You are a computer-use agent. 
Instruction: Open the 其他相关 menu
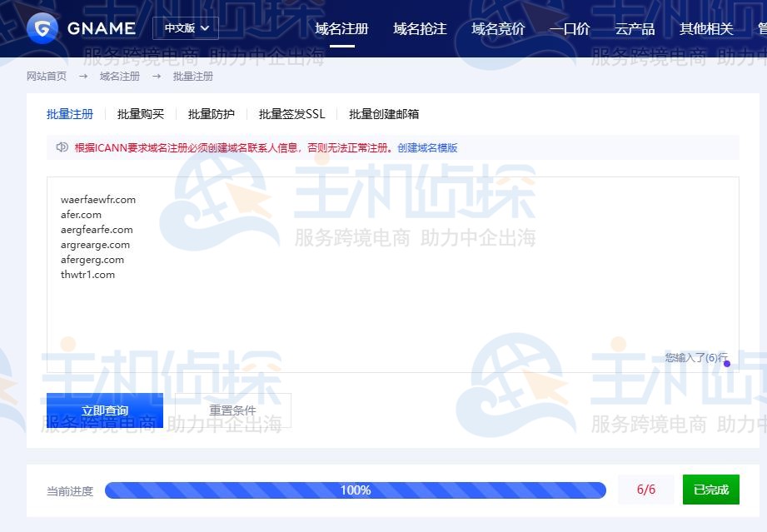(706, 29)
